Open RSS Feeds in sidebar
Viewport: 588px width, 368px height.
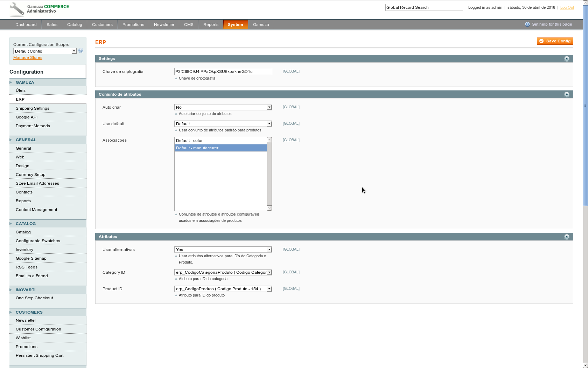click(48, 267)
